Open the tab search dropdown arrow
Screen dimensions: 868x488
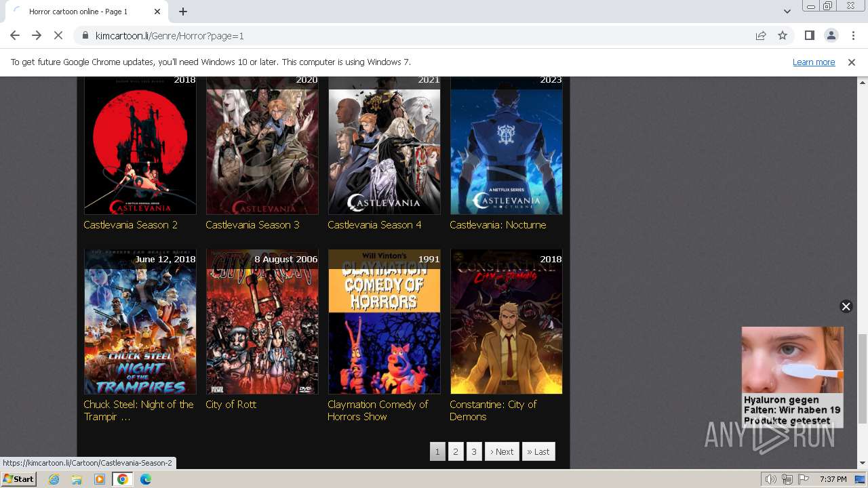point(787,12)
